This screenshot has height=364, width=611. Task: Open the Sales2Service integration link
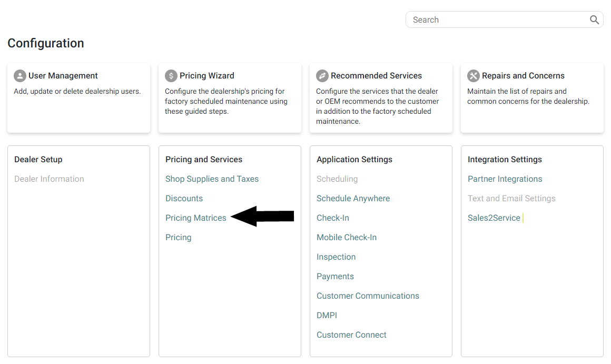tap(493, 218)
